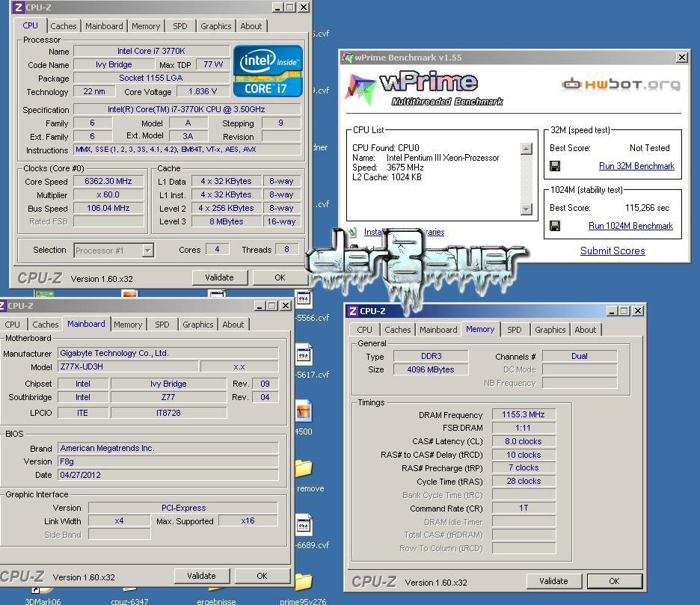Screen dimensions: 700x605
Task: Switch to CPU tab in Mainboard CPU-Z window
Action: [12, 325]
